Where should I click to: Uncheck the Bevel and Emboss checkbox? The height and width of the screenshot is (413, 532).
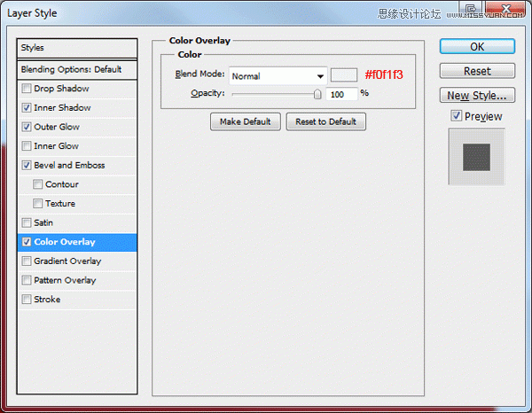point(26,165)
